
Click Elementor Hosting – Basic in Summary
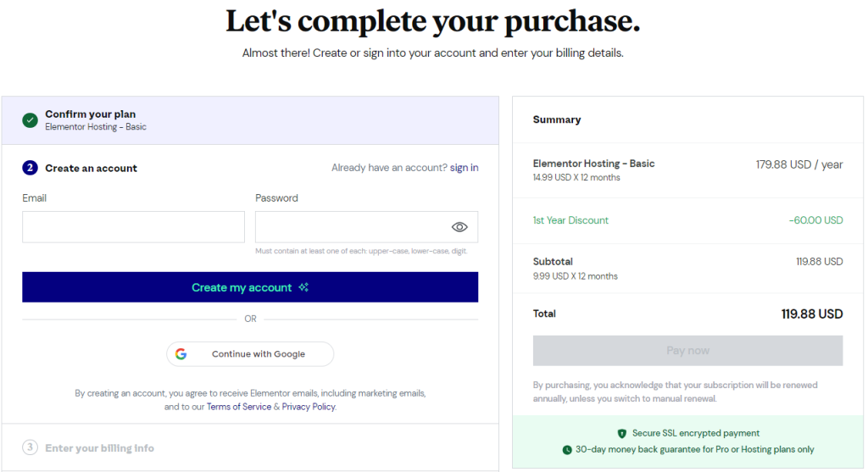pyautogui.click(x=593, y=164)
